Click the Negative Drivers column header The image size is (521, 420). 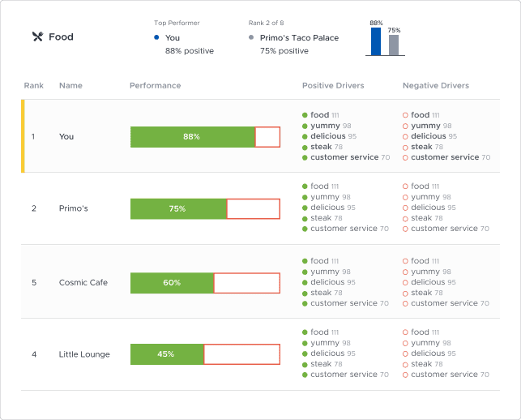point(435,85)
